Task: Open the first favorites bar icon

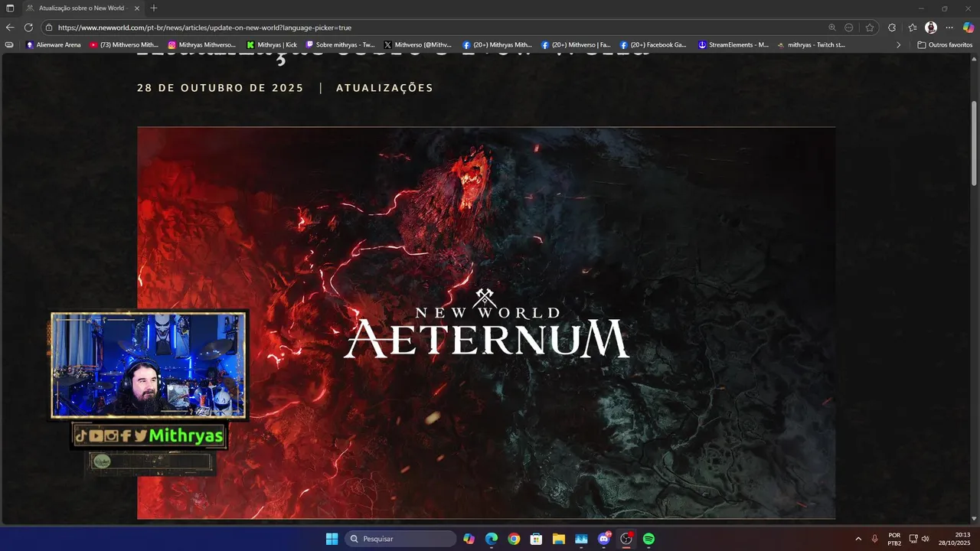Action: (9, 45)
